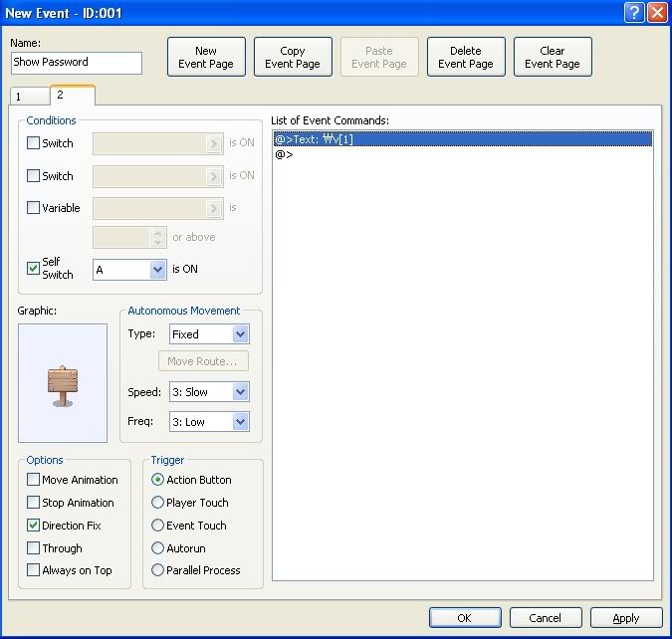Click the New Event Page button

coord(206,58)
